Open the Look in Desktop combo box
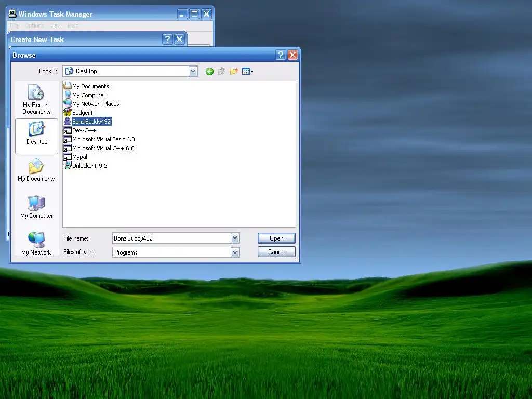Image resolution: width=532 pixels, height=399 pixels. (x=130, y=71)
